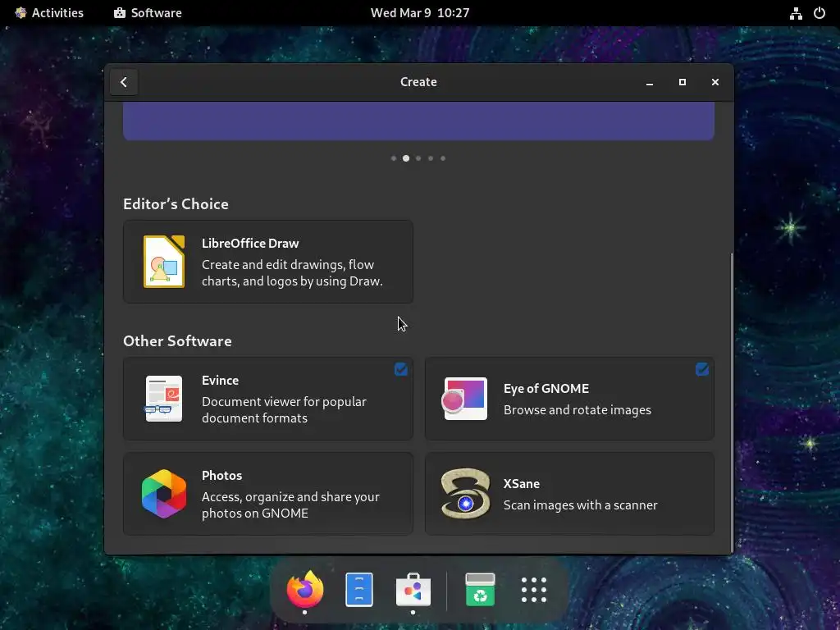Open the Files app in the dock

(359, 589)
